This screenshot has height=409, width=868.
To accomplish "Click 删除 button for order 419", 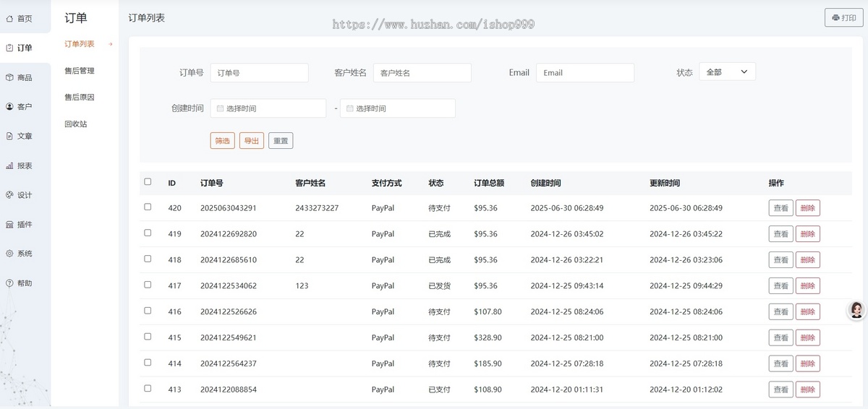I will pyautogui.click(x=808, y=234).
